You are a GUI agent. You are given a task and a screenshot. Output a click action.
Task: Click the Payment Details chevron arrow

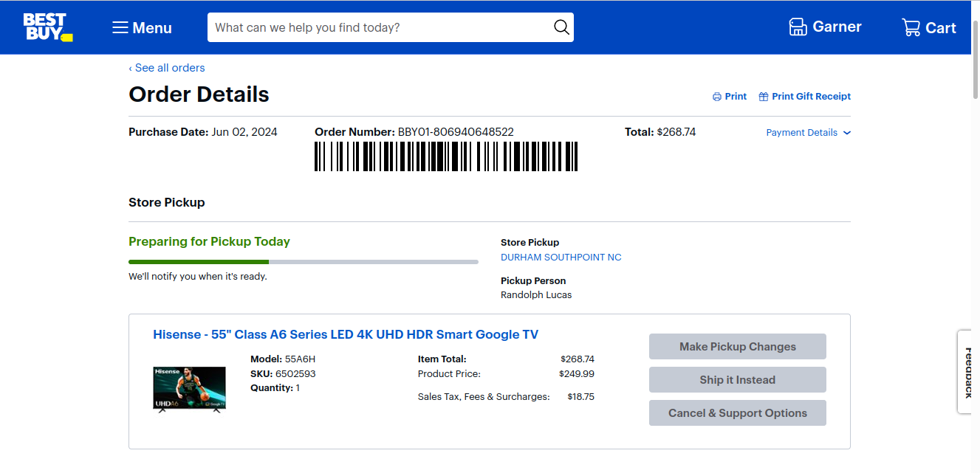pos(847,133)
